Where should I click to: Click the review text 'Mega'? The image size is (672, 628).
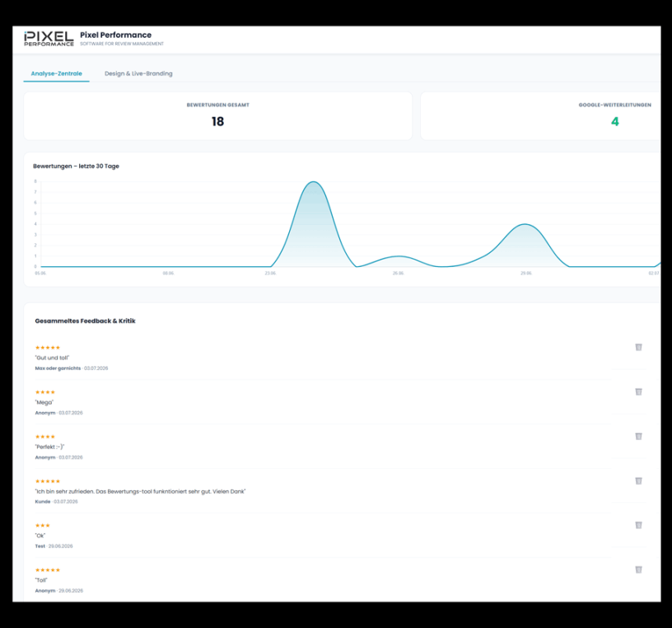[x=44, y=402]
